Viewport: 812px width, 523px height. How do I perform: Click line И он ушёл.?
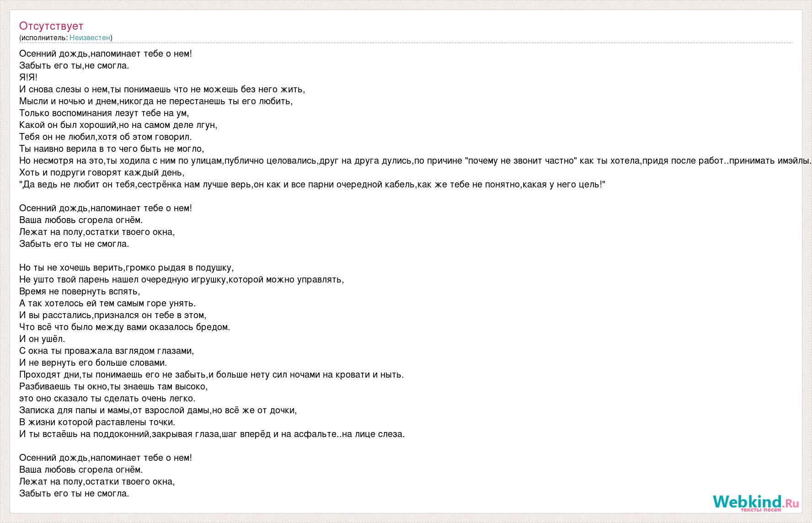click(43, 339)
